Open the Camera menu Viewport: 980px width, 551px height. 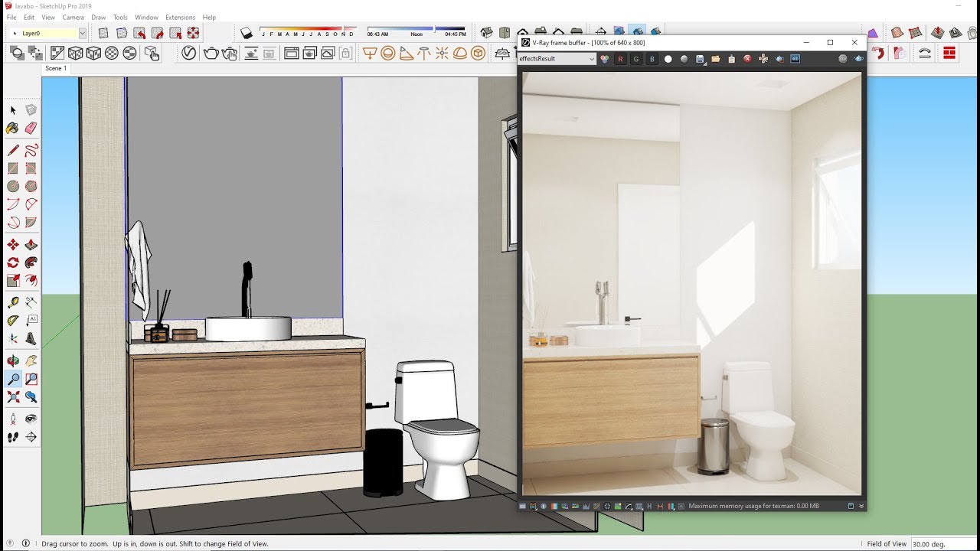tap(73, 17)
